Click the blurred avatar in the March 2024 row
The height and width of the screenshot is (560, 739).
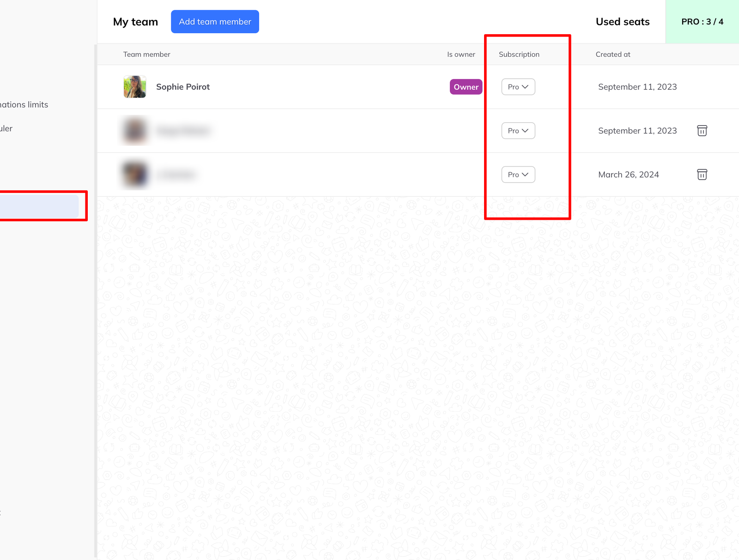click(135, 175)
